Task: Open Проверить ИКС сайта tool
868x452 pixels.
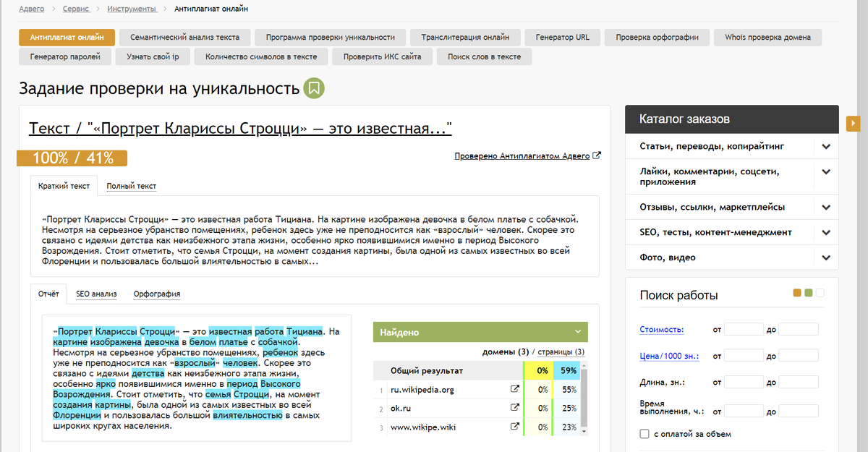Action: (x=383, y=56)
